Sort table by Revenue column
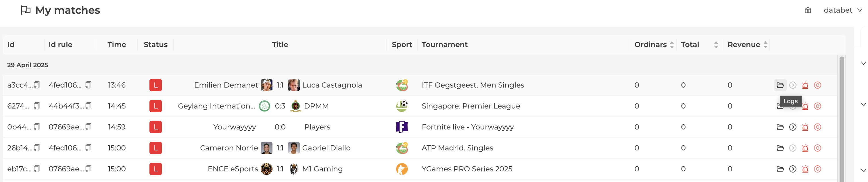Screen dimensions: 868x182 [x=765, y=45]
